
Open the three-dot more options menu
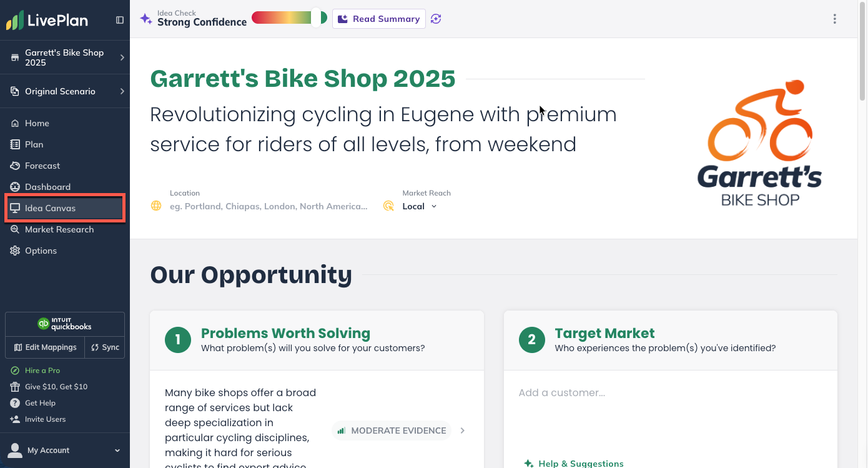834,19
